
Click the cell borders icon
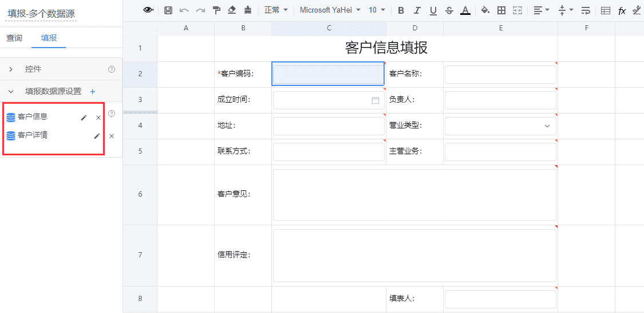tap(501, 10)
